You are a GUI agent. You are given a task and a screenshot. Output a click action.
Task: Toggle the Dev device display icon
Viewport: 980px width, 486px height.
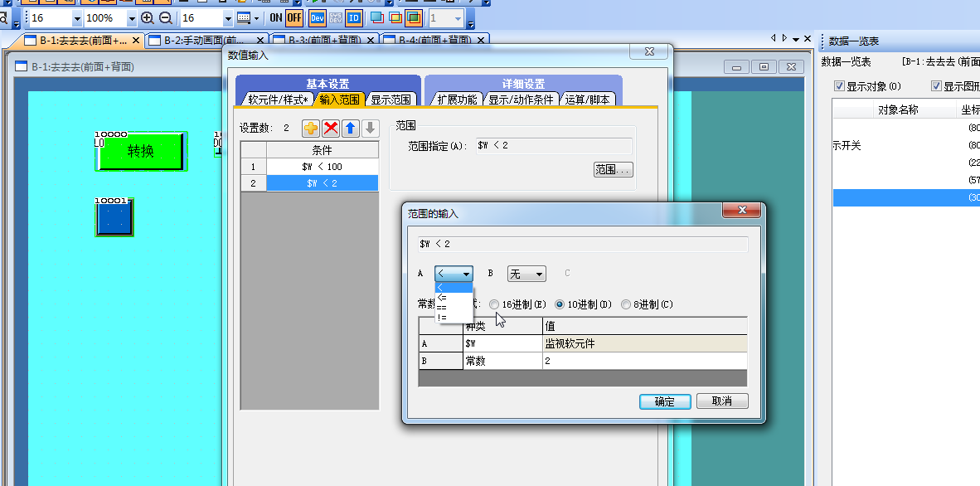tap(318, 17)
